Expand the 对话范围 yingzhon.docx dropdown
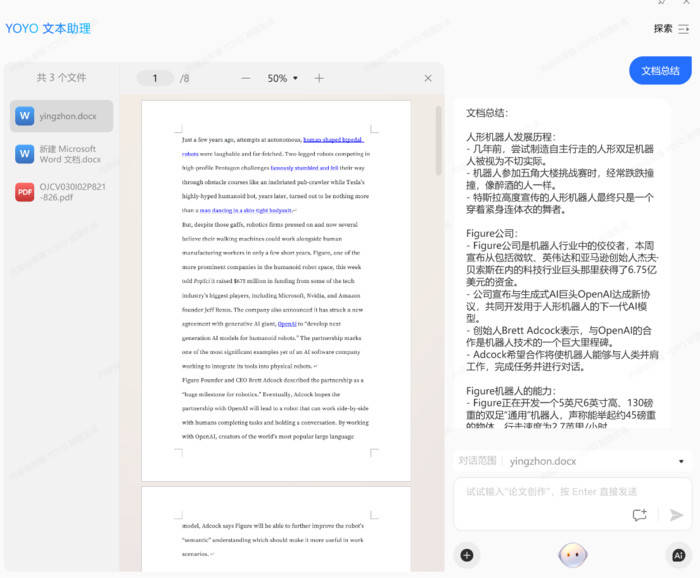This screenshot has width=700, height=578. [x=681, y=461]
